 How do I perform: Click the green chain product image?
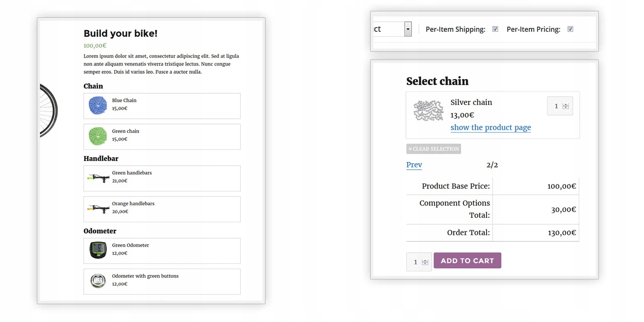coord(98,136)
